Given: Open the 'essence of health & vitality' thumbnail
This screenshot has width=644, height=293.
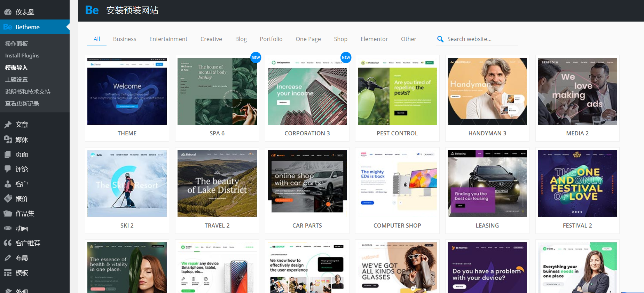Looking at the screenshot, I should [127, 268].
